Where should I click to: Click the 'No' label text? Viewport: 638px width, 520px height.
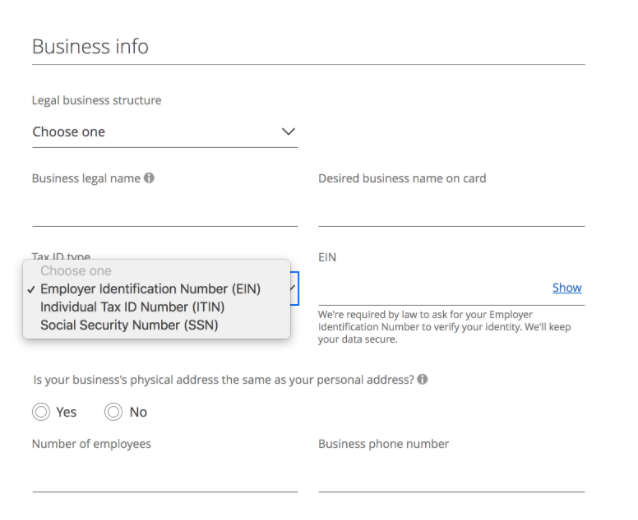click(138, 412)
